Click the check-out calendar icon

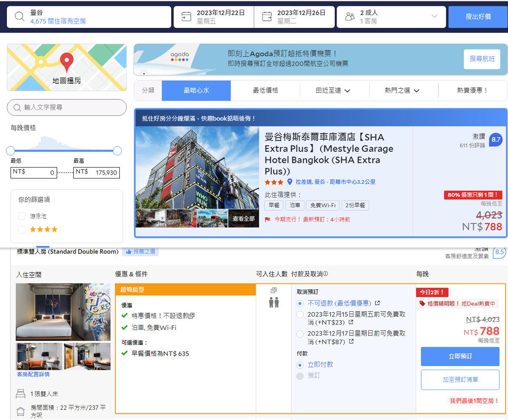267,16
